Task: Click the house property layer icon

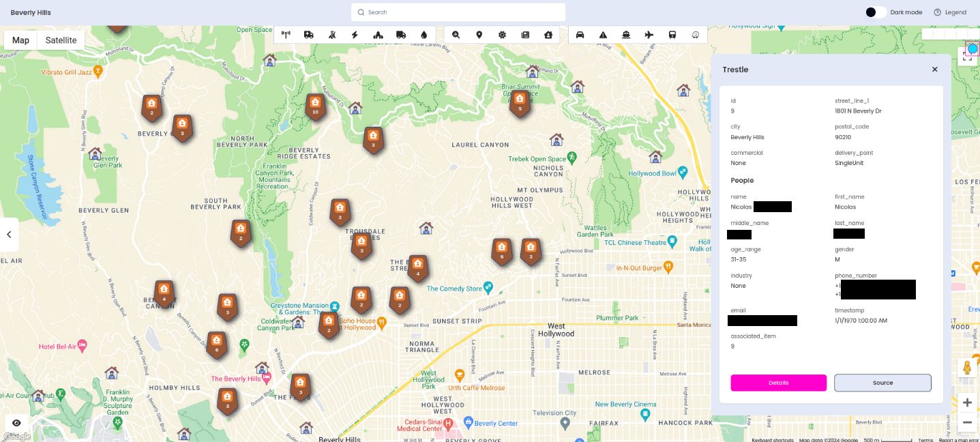Action: (548, 35)
